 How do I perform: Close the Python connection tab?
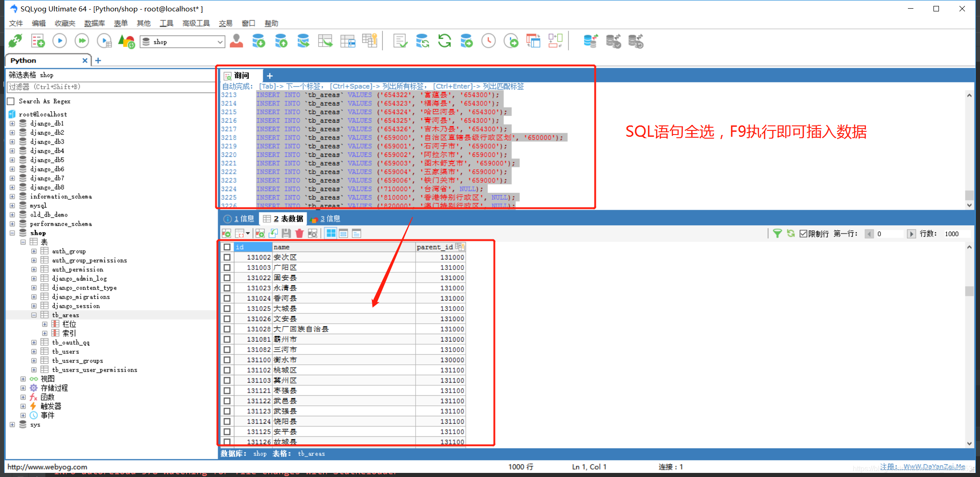tap(85, 61)
